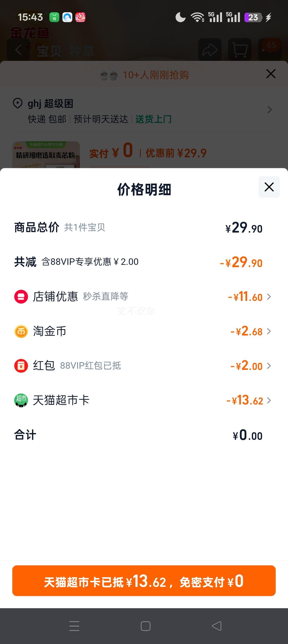This screenshot has height=644, width=288.
Task: Tap the 店铺优惠 shop icon
Action: (x=21, y=296)
